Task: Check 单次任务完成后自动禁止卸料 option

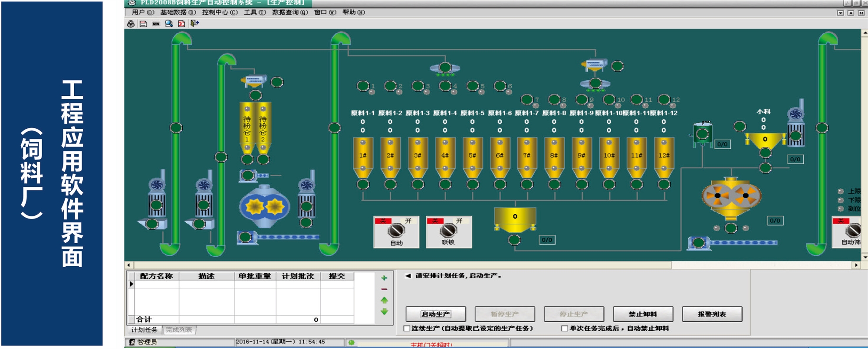Action: pos(565,329)
